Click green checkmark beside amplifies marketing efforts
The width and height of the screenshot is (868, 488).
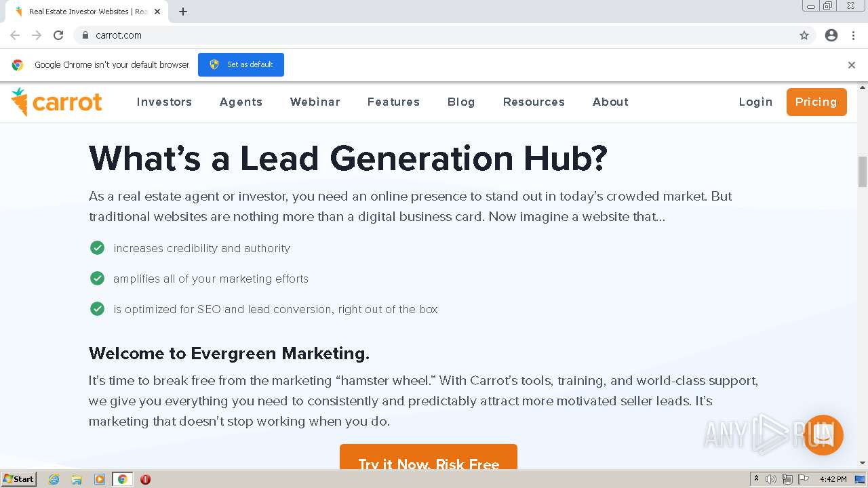pyautogui.click(x=98, y=279)
